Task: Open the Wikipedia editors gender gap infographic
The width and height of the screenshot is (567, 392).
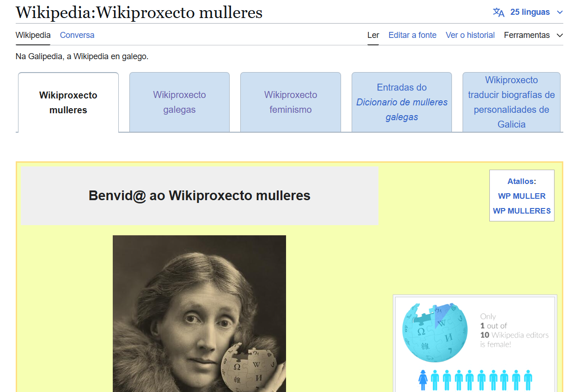Action: (x=475, y=344)
